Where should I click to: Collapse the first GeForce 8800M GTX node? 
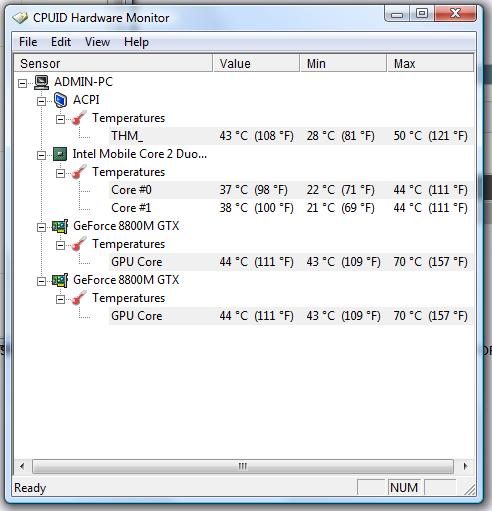pyautogui.click(x=41, y=227)
